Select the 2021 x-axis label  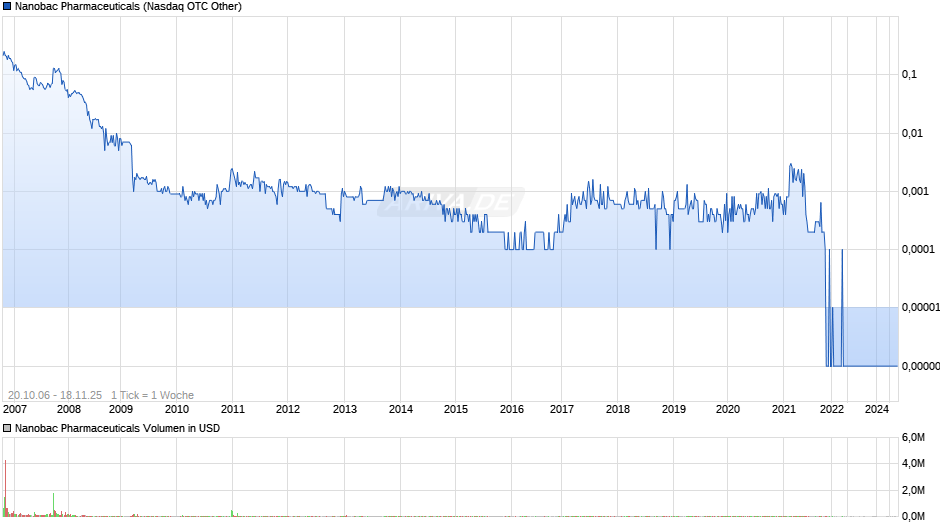tap(784, 409)
